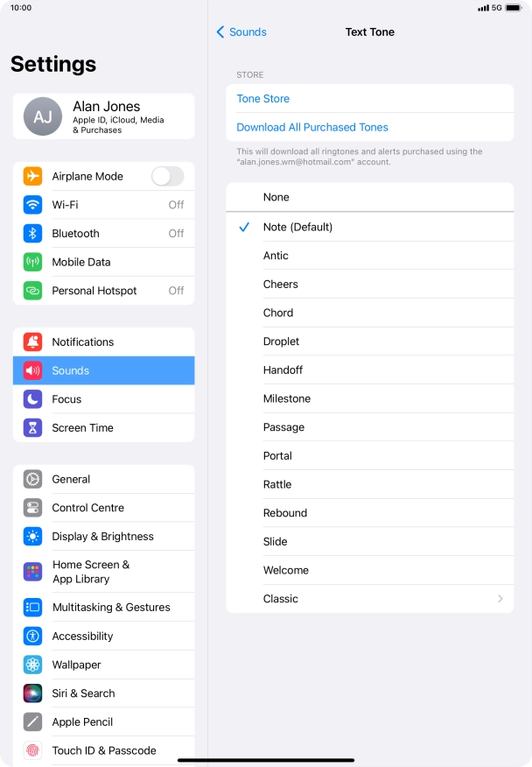Open the Alan Jones Apple ID profile
532x767 pixels.
pos(103,116)
